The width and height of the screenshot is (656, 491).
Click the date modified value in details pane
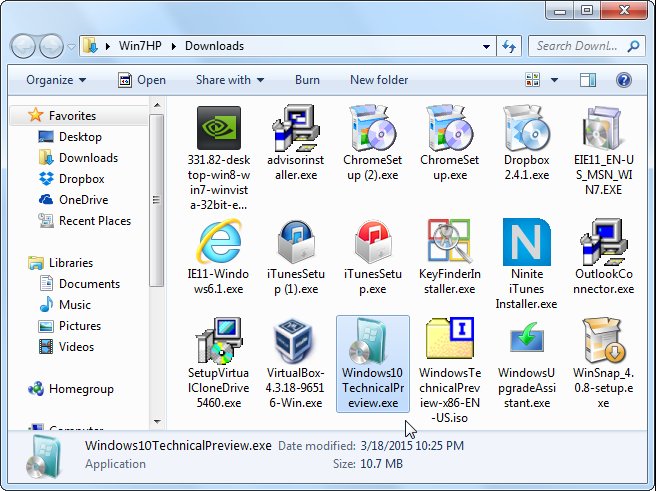(x=412, y=446)
